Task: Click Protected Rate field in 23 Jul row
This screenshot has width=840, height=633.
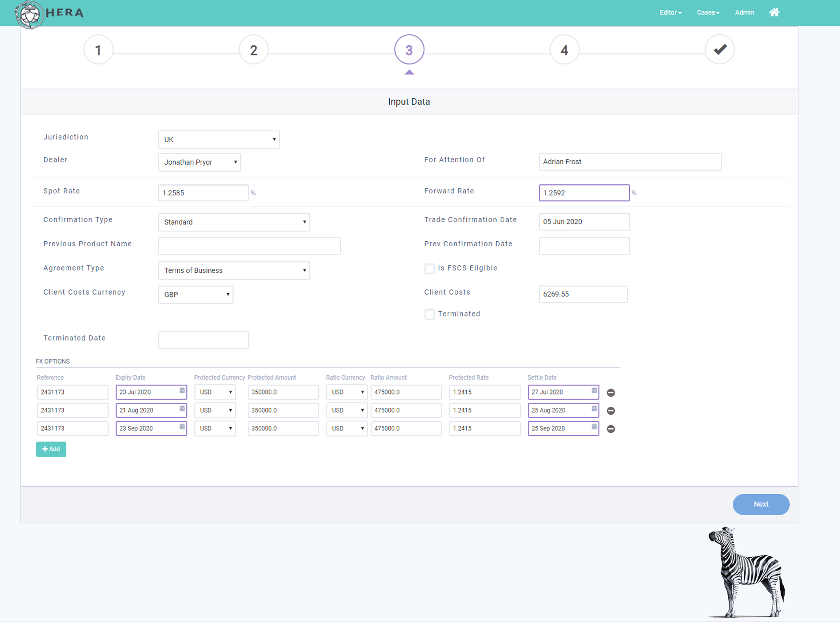Action: click(485, 392)
